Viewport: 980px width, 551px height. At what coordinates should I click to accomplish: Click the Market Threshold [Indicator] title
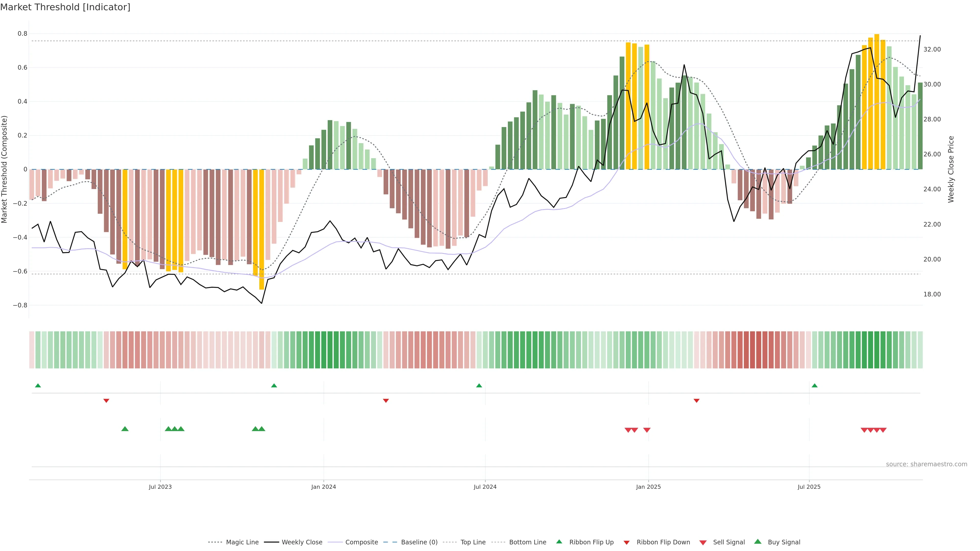pos(65,7)
